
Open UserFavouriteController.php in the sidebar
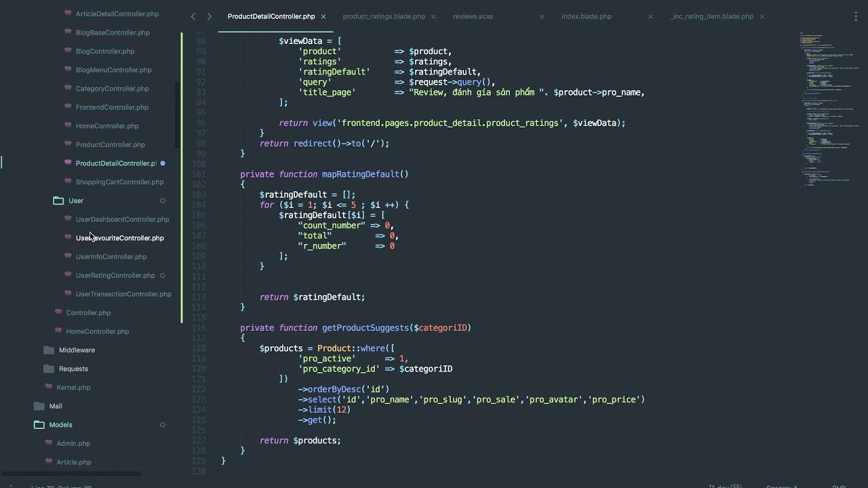point(119,238)
